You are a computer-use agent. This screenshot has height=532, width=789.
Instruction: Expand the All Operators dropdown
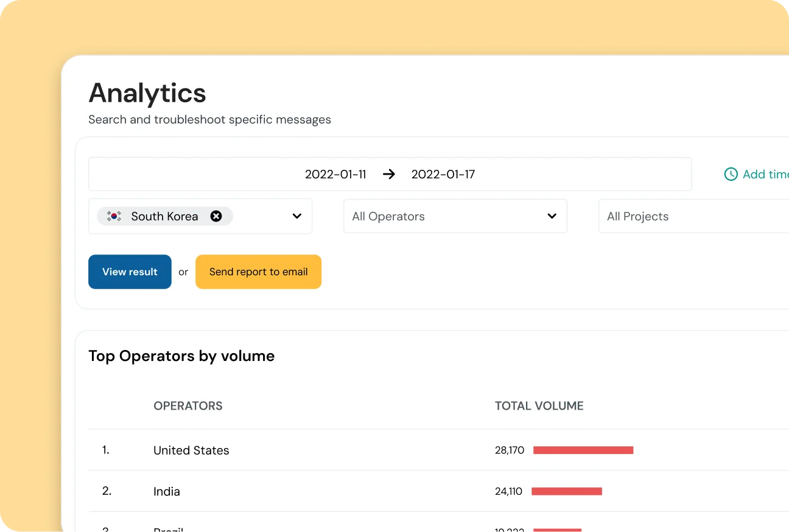(x=552, y=216)
